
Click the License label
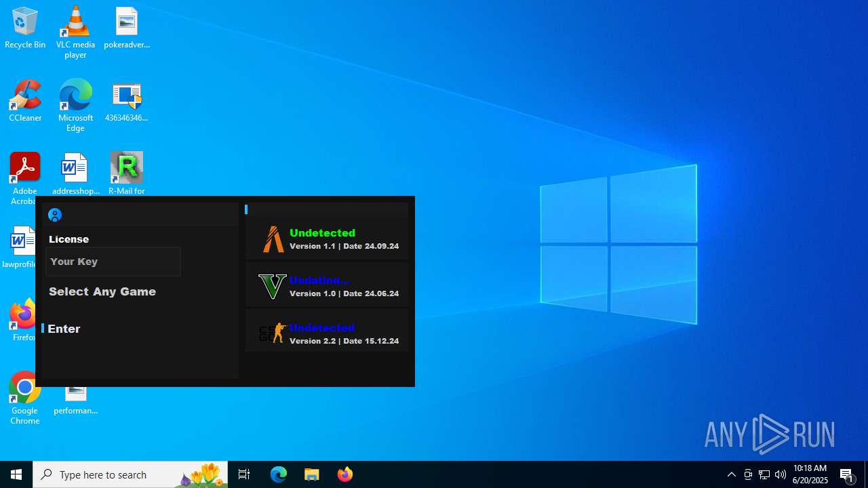68,239
